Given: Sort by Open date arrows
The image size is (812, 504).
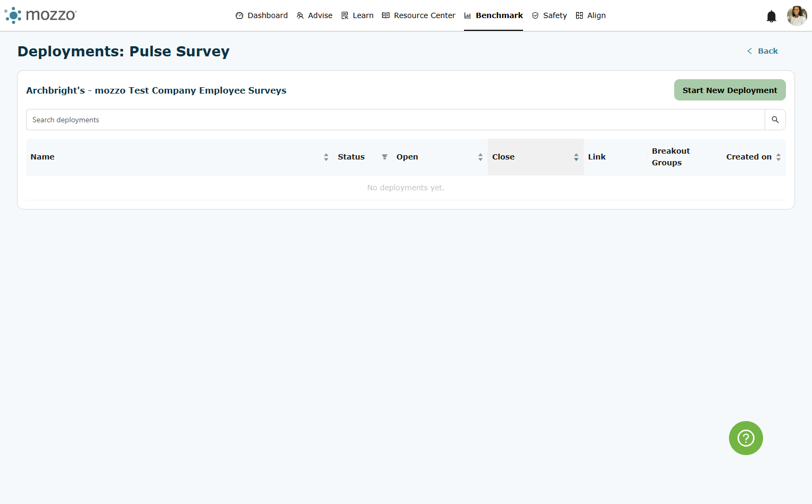Looking at the screenshot, I should coord(480,157).
